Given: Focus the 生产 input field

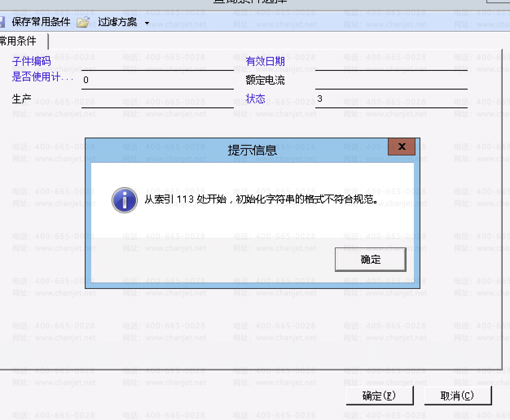Looking at the screenshot, I should 157,99.
